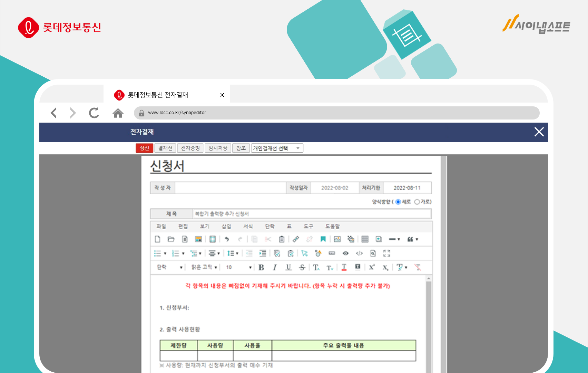Click the hyperlink insert icon
The image size is (588, 373).
click(296, 239)
